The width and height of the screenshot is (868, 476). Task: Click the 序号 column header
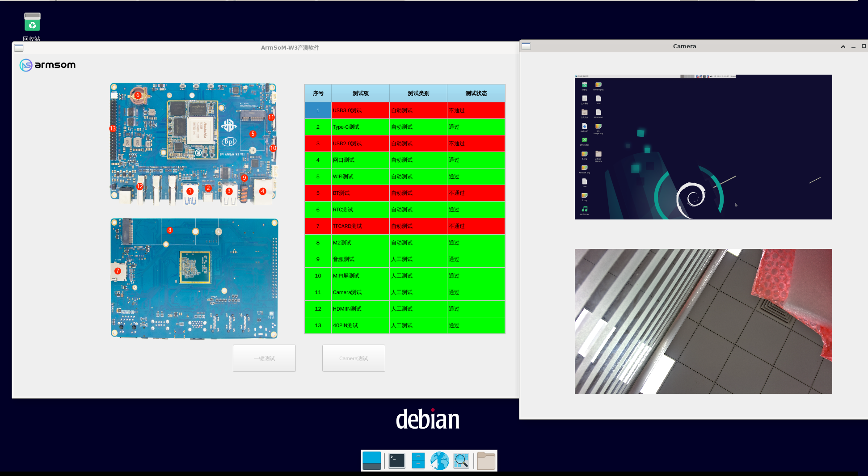pos(318,93)
